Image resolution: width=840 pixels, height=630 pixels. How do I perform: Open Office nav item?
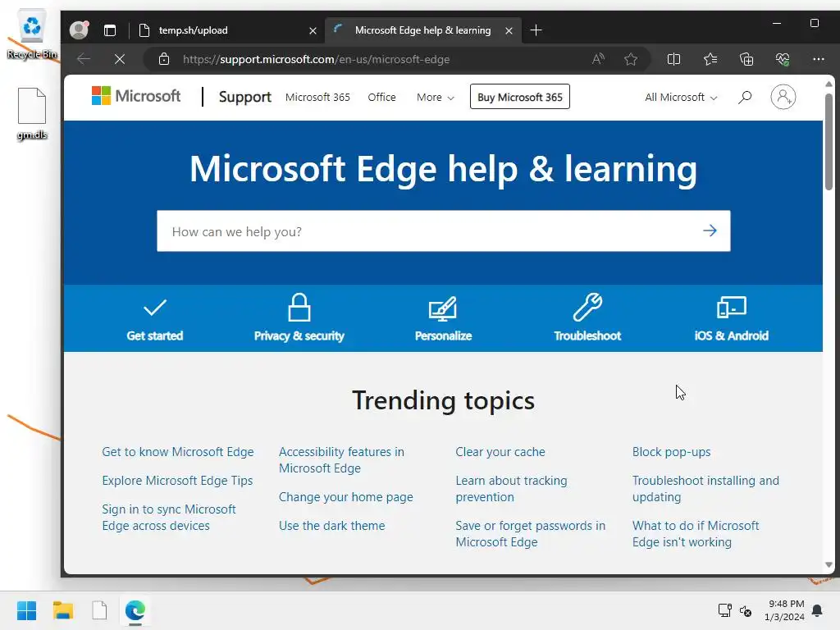pyautogui.click(x=381, y=98)
